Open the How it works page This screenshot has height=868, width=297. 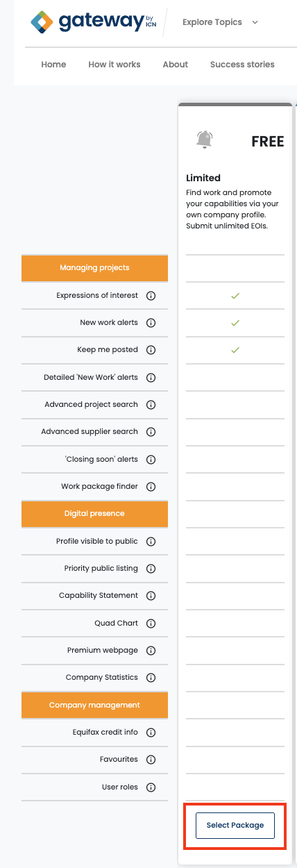(114, 65)
